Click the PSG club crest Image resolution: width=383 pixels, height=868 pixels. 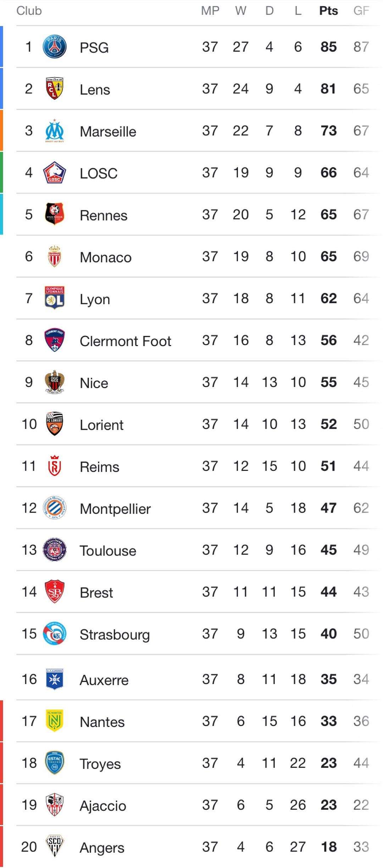tap(55, 47)
